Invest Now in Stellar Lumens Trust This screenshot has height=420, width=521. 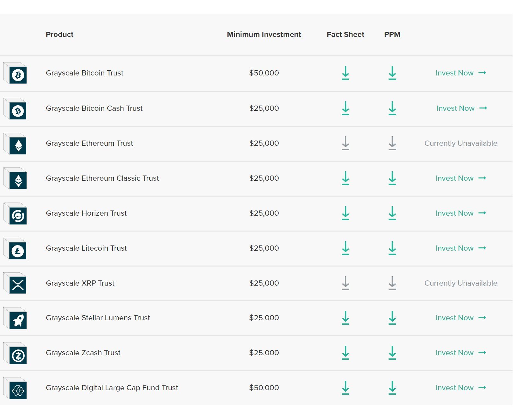(461, 318)
